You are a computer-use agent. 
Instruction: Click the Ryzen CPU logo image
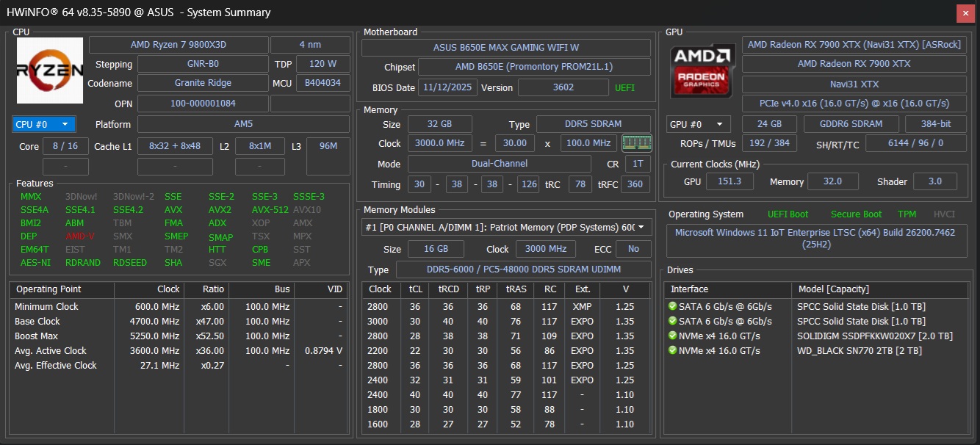(x=50, y=70)
